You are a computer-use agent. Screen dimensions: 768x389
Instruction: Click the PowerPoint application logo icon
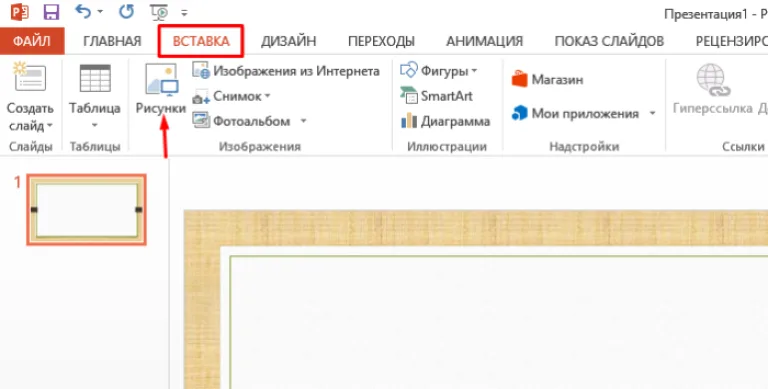point(20,12)
